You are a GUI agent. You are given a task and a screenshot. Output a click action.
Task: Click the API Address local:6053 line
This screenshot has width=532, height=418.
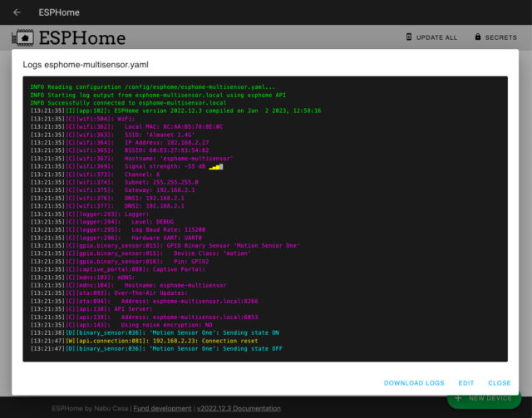click(144, 317)
